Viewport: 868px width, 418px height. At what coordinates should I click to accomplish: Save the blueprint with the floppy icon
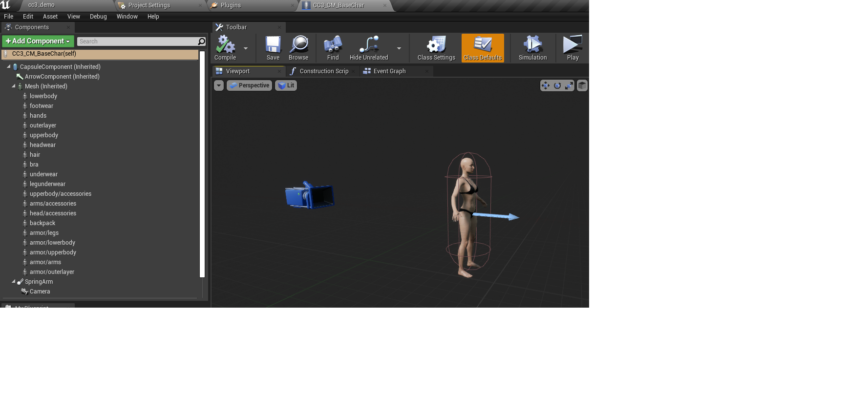point(273,45)
